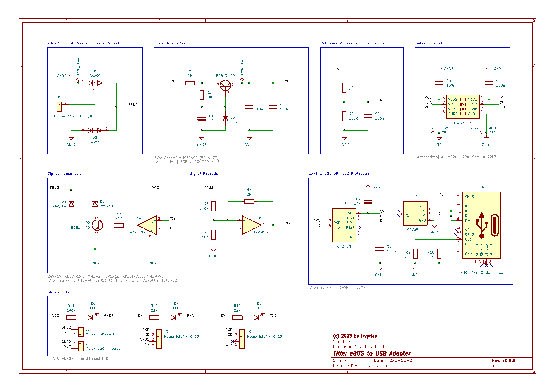Select the U1A AZV3002 comparator triangle
Viewport: 555px width, 392px height.
coord(147,225)
